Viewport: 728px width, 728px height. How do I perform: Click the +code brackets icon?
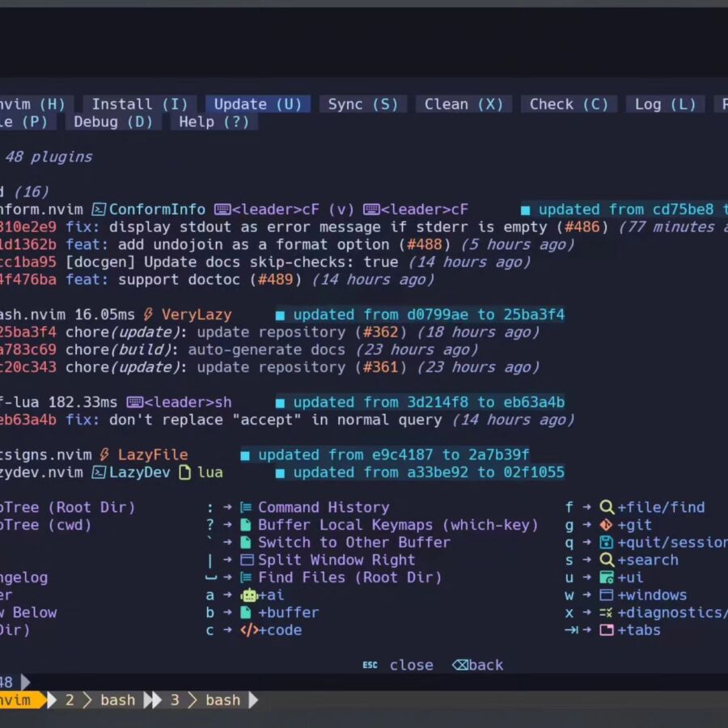point(249,630)
